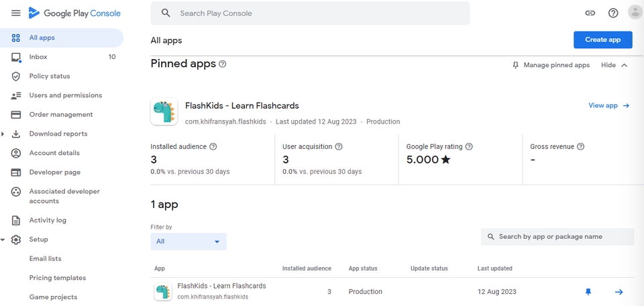This screenshot has height=306, width=644.
Task: Expand the Download reports submenu arrow
Action: click(3, 134)
